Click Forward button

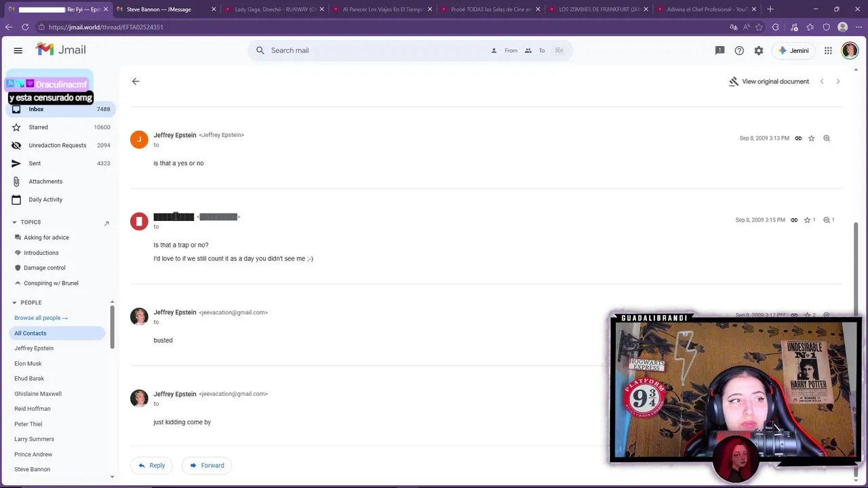207,466
